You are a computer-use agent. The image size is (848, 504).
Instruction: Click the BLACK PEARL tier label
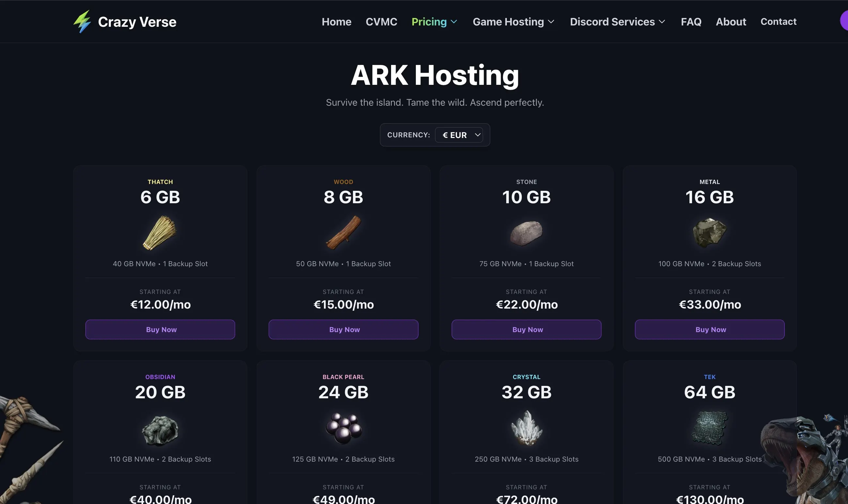tap(343, 377)
